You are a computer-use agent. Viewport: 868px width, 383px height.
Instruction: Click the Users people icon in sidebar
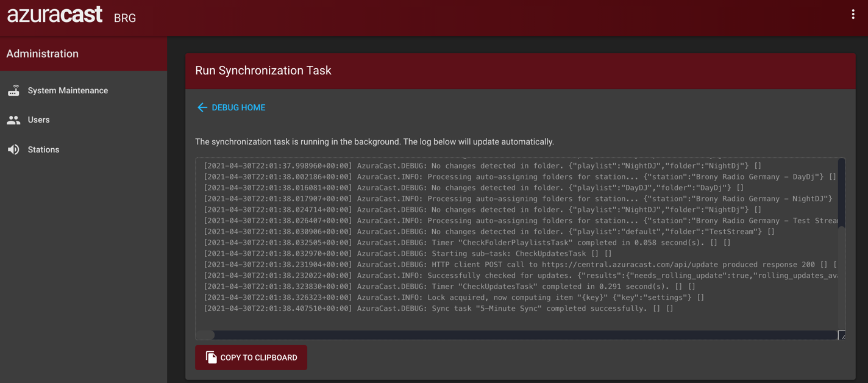(14, 120)
